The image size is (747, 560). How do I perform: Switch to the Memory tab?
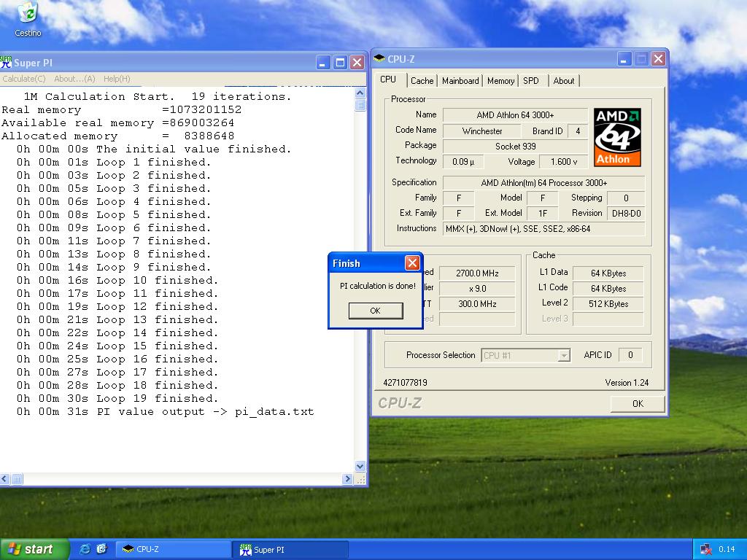[x=500, y=80]
